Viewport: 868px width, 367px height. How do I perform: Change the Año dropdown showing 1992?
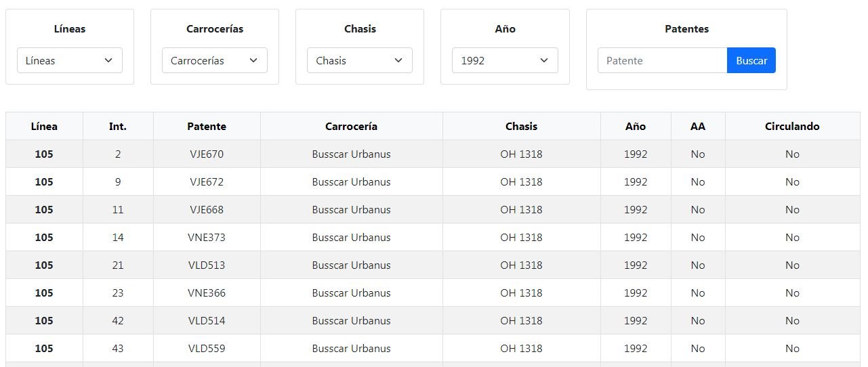pyautogui.click(x=505, y=60)
